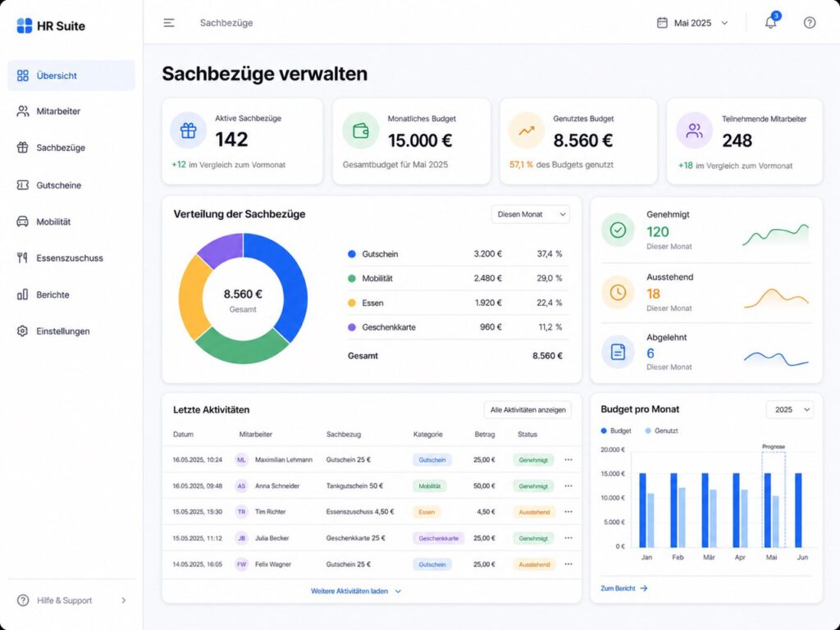Screen dimensions: 840x630
Task: Click the Genehmigt status badge for Maximilian Lehmann
Action: pyautogui.click(x=533, y=459)
